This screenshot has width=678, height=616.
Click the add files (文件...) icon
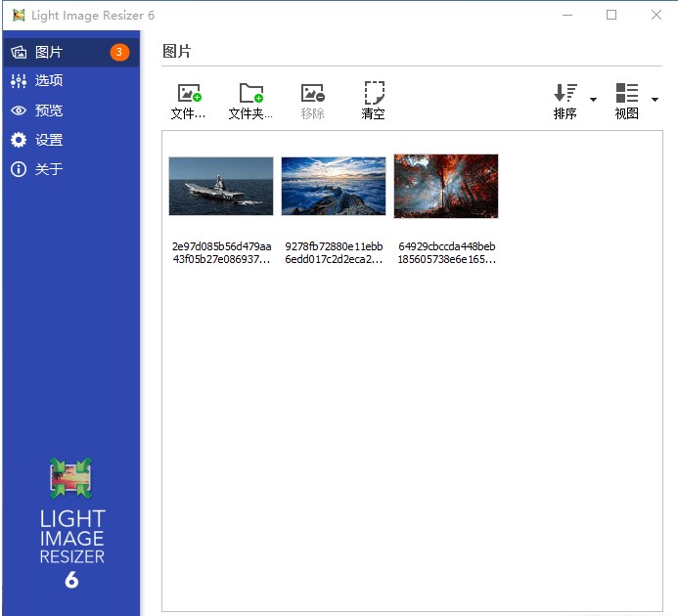pyautogui.click(x=190, y=93)
